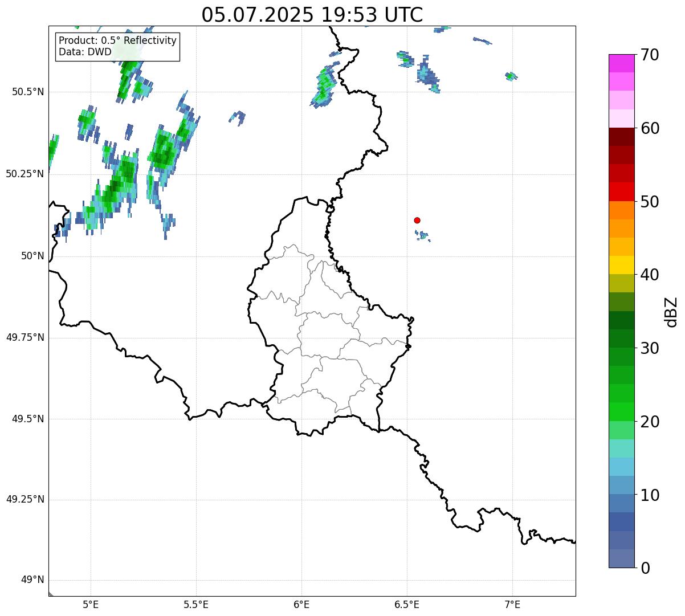Click the 5°E longitude label
Viewport: 685px width, 616px height.
pos(91,604)
